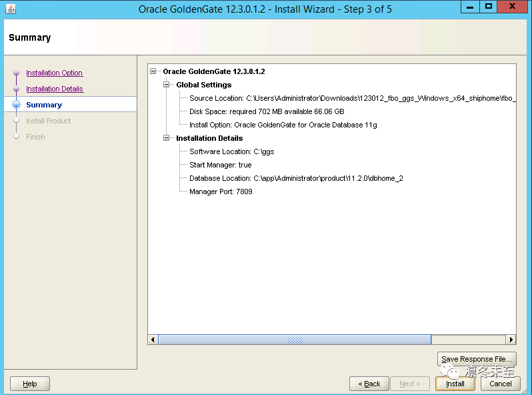Select Disk Space required 702 MB row
Image resolution: width=532 pixels, height=395 pixels.
pos(267,111)
